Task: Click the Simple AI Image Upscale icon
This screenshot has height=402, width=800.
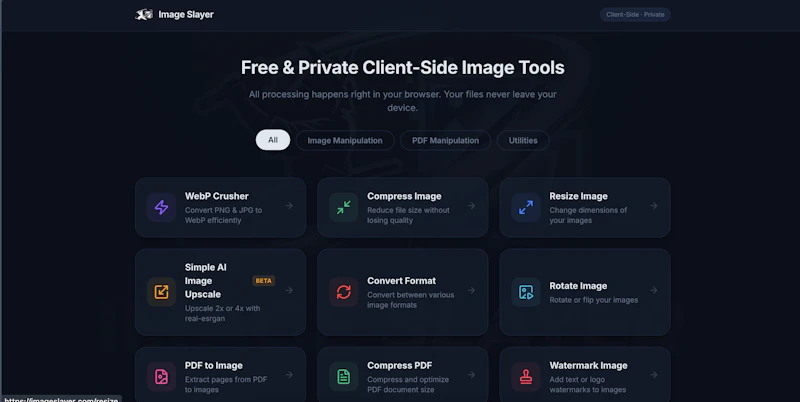Action: coord(161,292)
